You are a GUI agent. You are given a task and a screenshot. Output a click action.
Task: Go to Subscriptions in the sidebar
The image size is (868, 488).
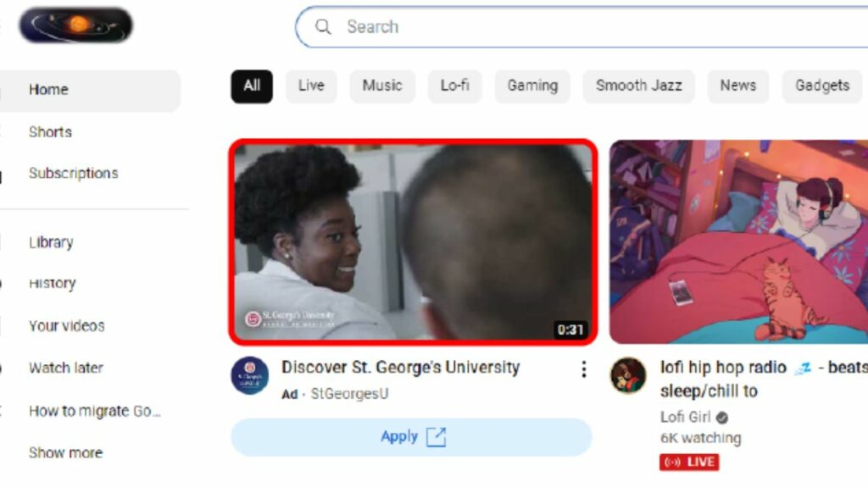(73, 174)
